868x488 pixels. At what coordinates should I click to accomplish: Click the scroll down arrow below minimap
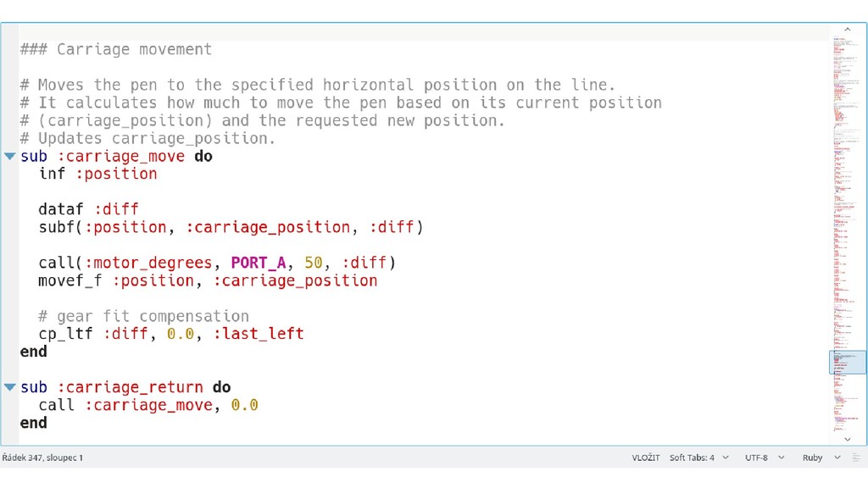pos(848,440)
